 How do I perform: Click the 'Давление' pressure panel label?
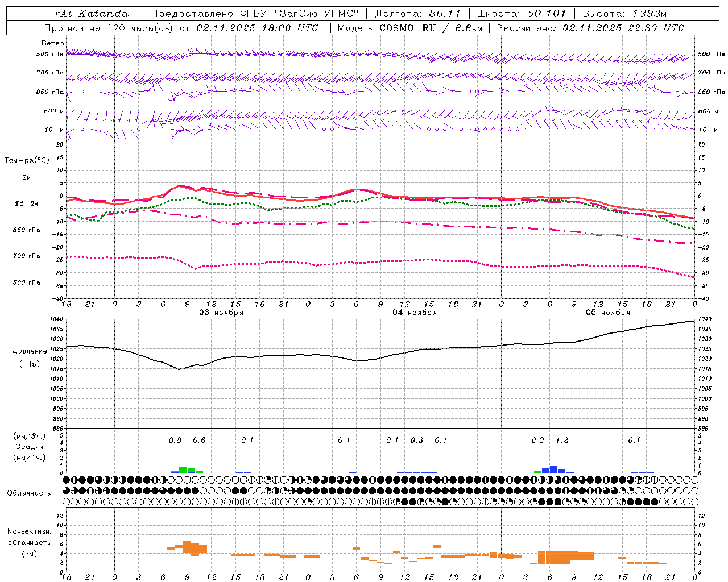(30, 351)
